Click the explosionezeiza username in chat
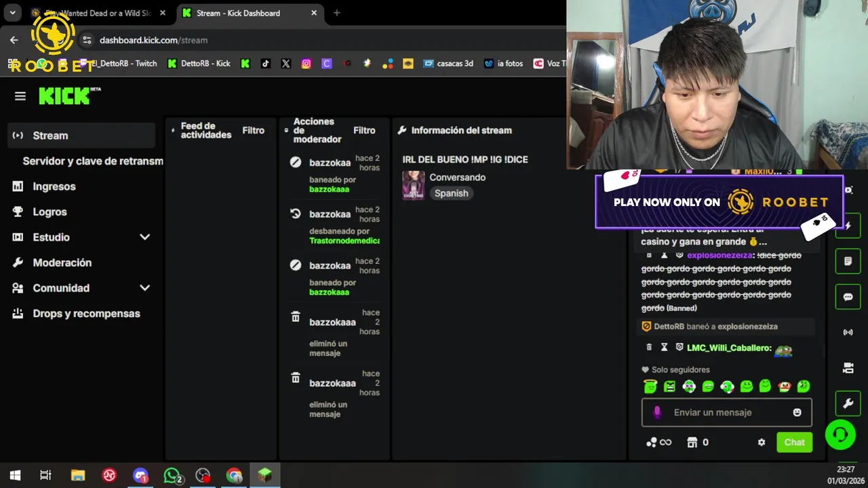 tap(720, 255)
